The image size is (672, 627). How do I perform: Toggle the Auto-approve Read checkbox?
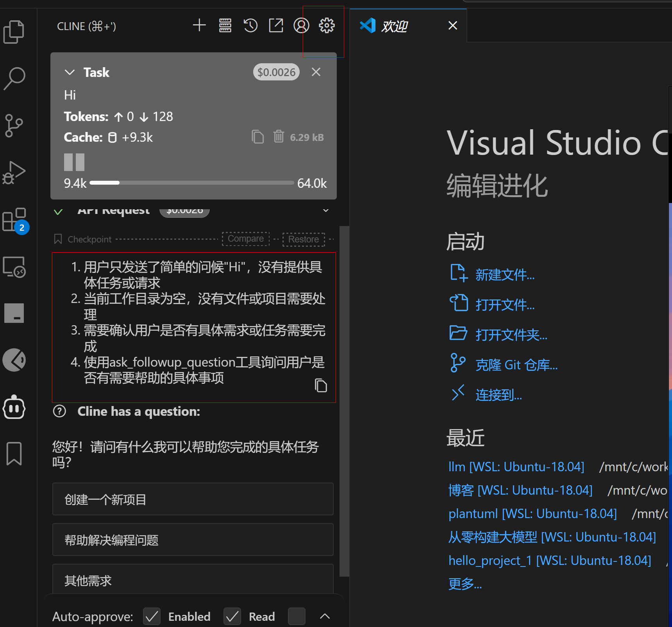(x=232, y=616)
